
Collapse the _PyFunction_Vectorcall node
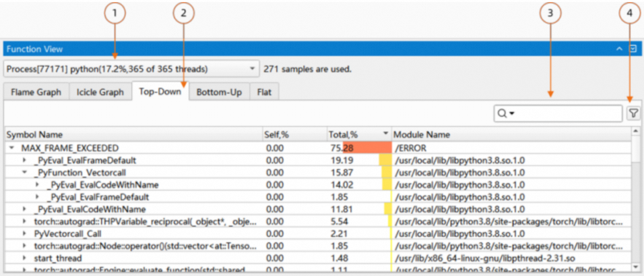pos(25,172)
